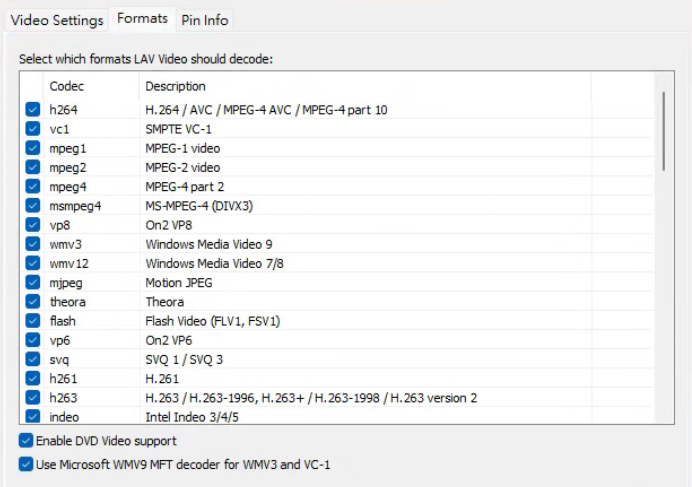Image resolution: width=692 pixels, height=487 pixels.
Task: Disable the flash video checkbox
Action: (33, 321)
